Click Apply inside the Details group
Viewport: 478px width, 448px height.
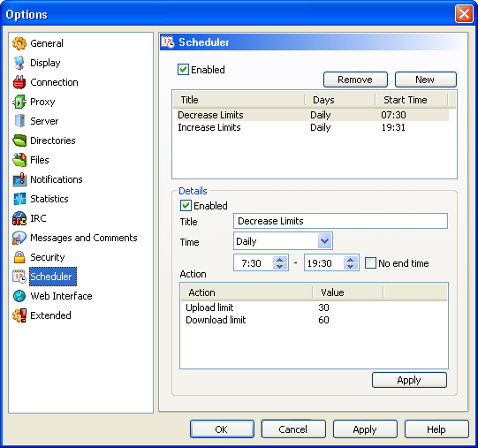pos(409,380)
